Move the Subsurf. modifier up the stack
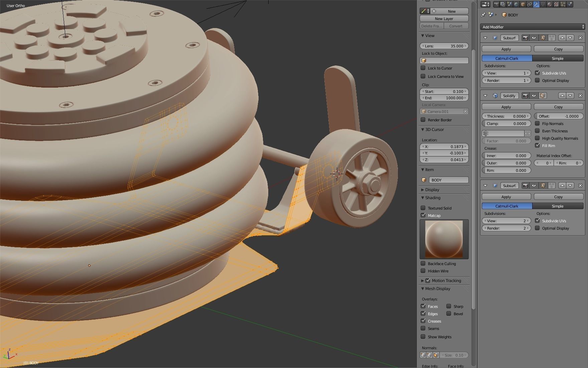Image resolution: width=588 pixels, height=368 pixels. 562,186
